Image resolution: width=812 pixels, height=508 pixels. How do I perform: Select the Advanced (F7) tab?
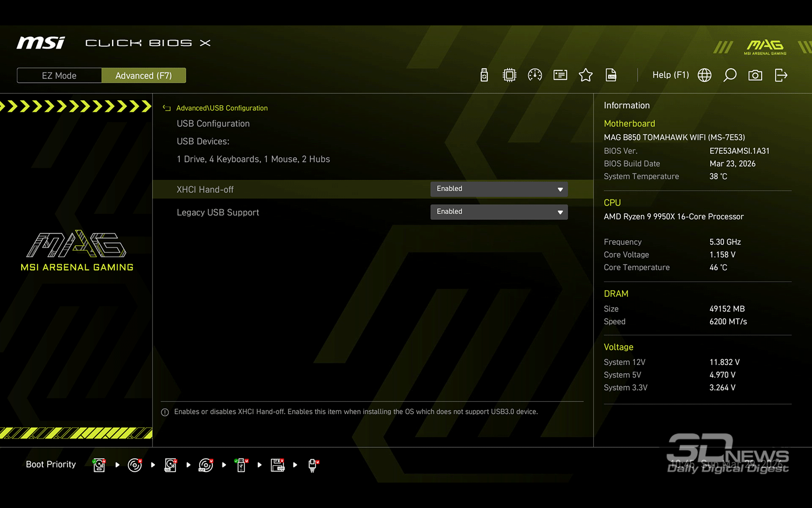[143, 76]
